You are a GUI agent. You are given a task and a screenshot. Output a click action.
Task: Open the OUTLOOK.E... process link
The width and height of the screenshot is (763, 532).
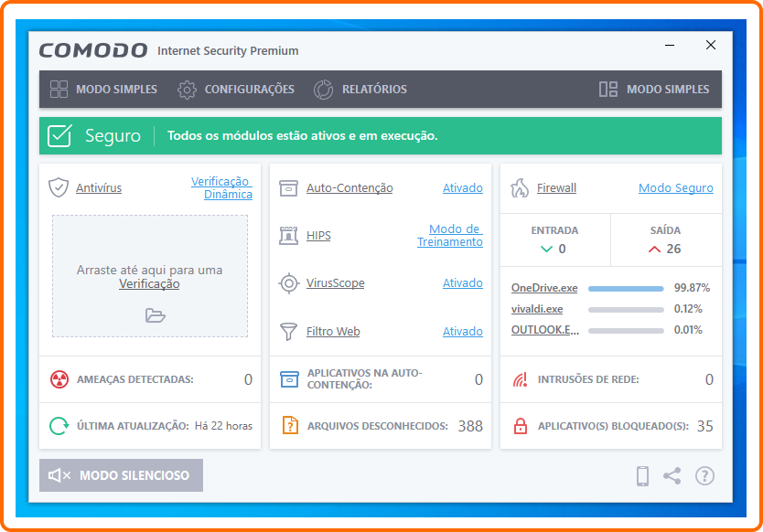(545, 330)
